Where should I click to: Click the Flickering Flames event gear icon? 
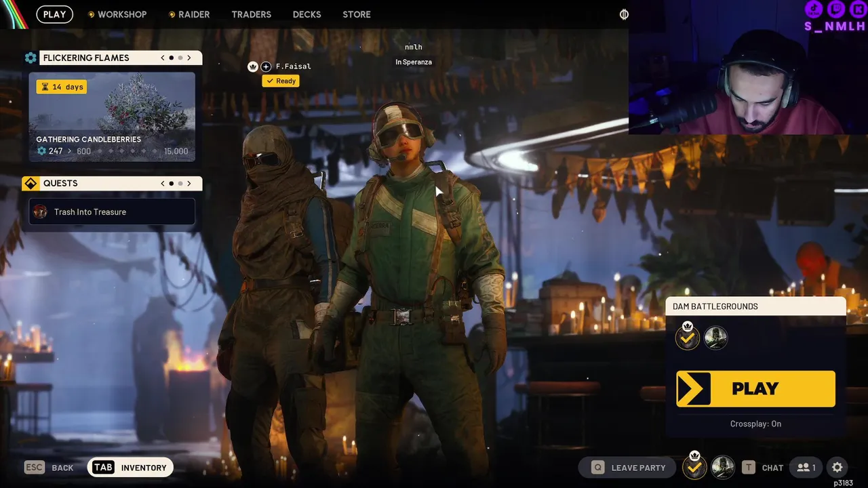point(31,58)
